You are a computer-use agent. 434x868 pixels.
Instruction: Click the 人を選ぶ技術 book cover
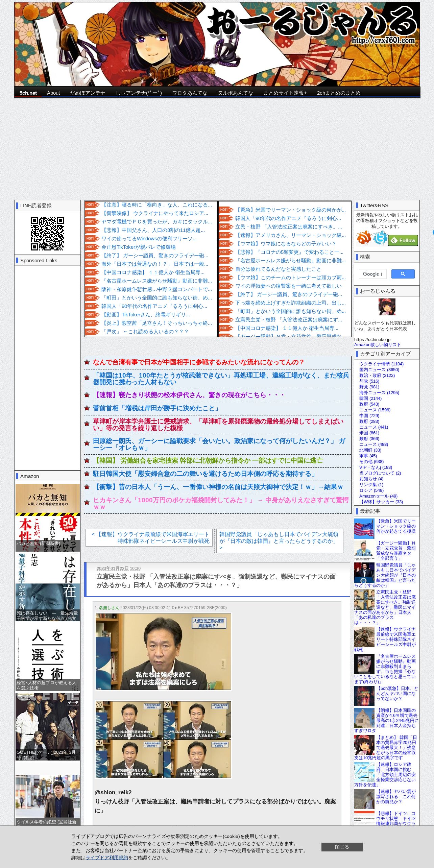(48, 657)
